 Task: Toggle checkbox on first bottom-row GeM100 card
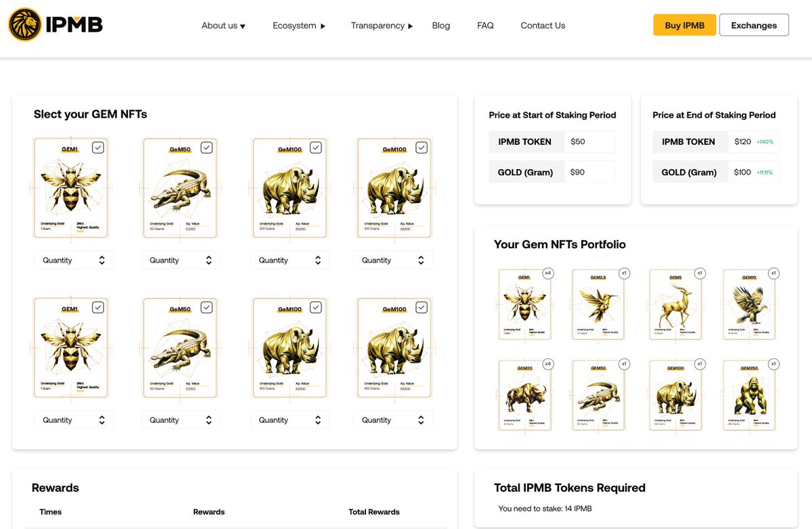click(315, 307)
